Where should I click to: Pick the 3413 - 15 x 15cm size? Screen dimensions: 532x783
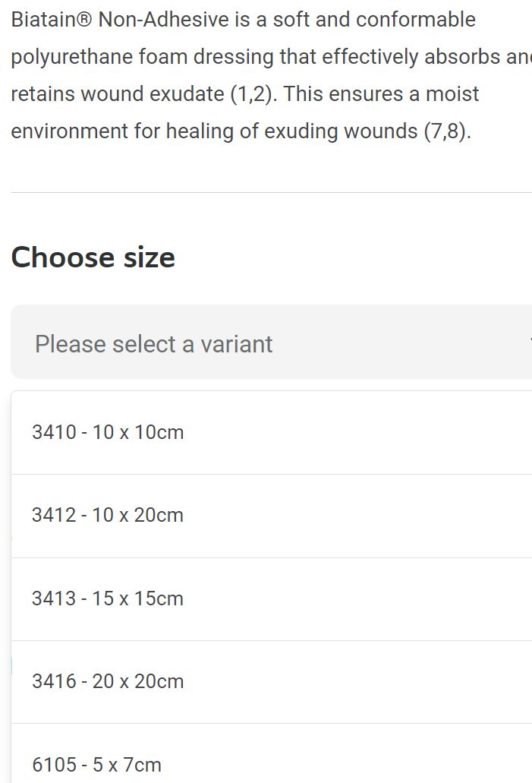tap(108, 598)
